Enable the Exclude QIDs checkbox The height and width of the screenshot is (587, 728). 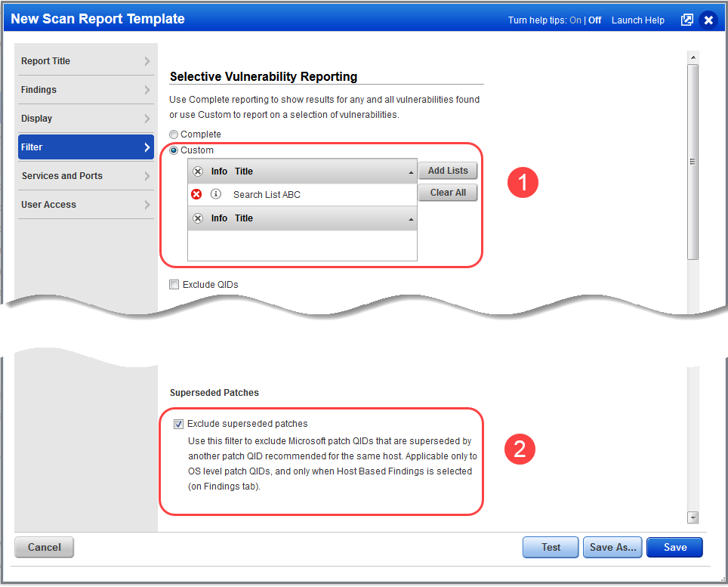pos(174,284)
